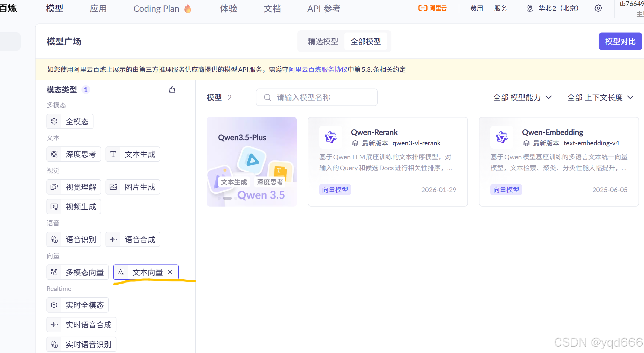The image size is (644, 353).
Task: Toggle the 图片生成 filter chip
Action: 133,187
